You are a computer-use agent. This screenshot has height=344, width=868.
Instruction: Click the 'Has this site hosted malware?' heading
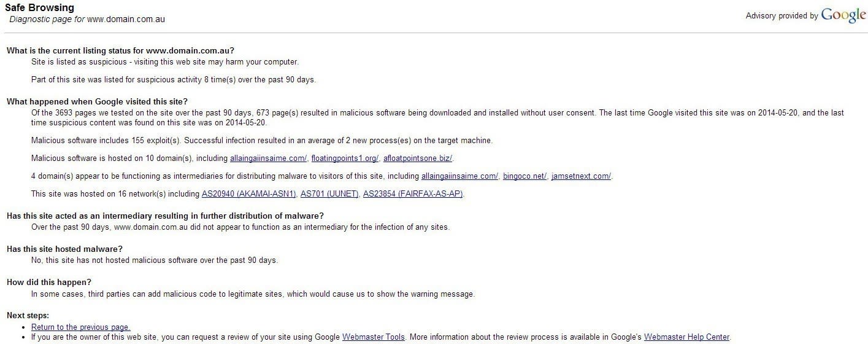pos(64,249)
